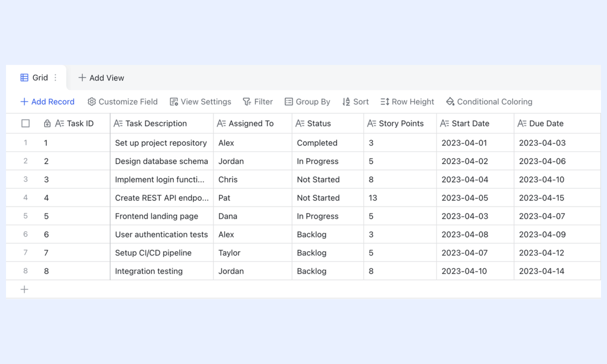Click the text type icon of Task Description

(x=118, y=123)
